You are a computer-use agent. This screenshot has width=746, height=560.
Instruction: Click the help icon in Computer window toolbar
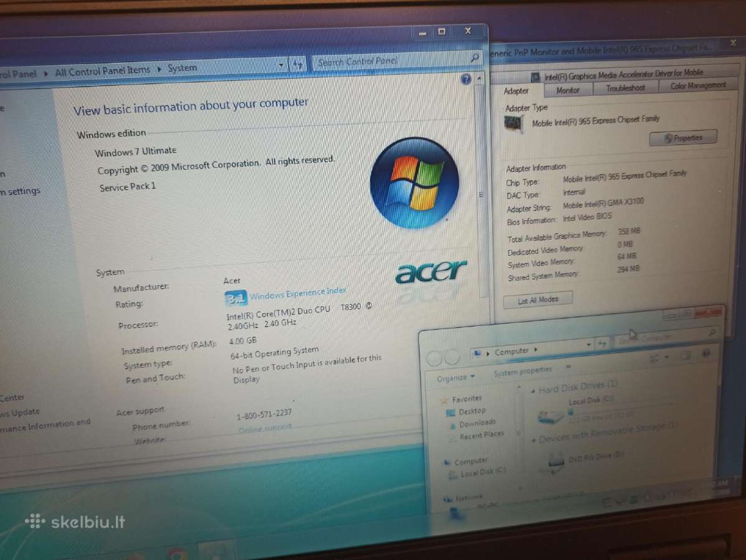[x=706, y=353]
